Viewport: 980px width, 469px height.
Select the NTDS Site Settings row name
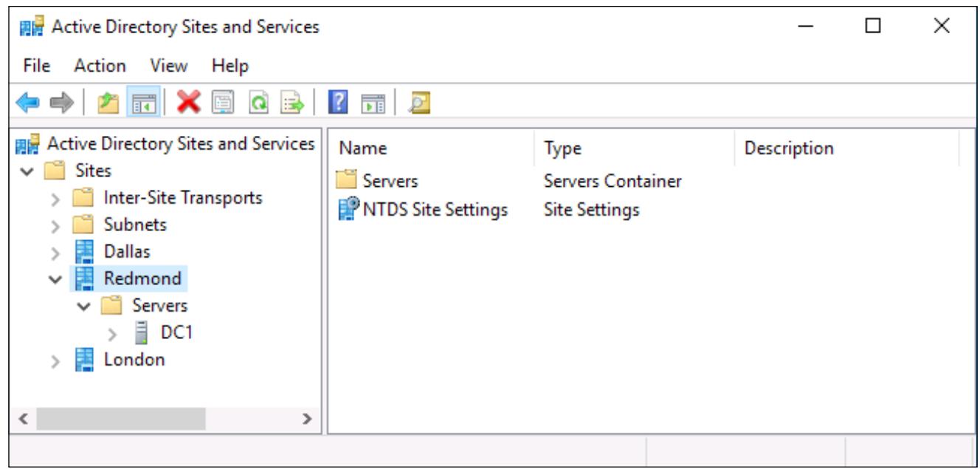pos(435,210)
